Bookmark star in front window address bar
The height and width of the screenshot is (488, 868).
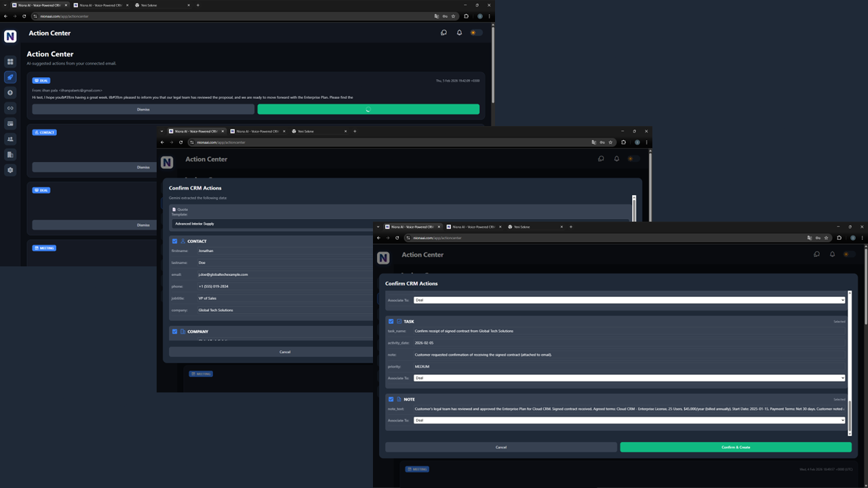826,238
